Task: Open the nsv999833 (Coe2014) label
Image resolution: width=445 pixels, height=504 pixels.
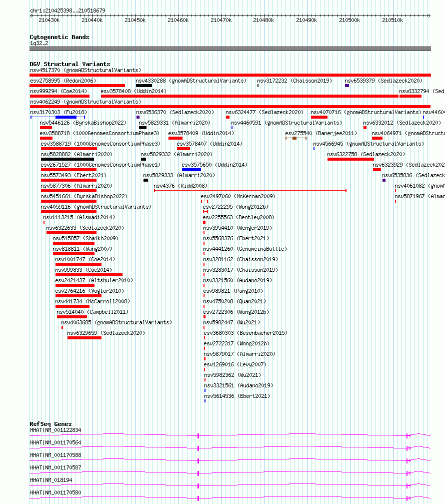Action: click(83, 270)
